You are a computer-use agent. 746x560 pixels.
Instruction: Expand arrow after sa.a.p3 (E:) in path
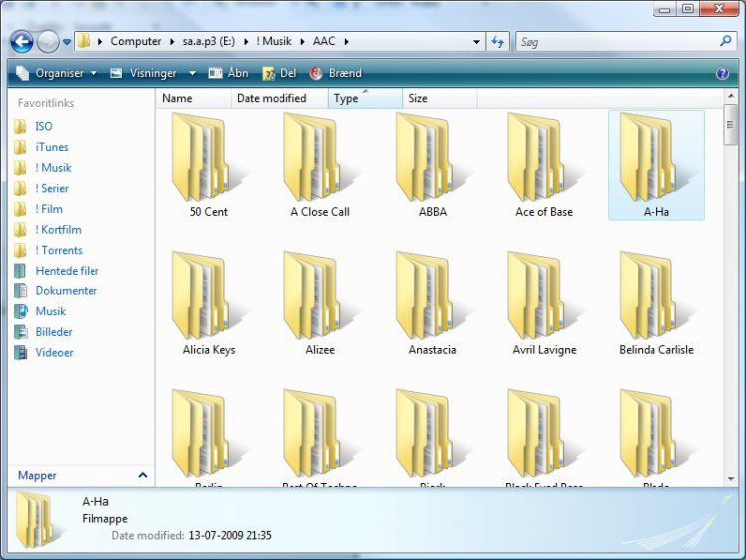[246, 42]
